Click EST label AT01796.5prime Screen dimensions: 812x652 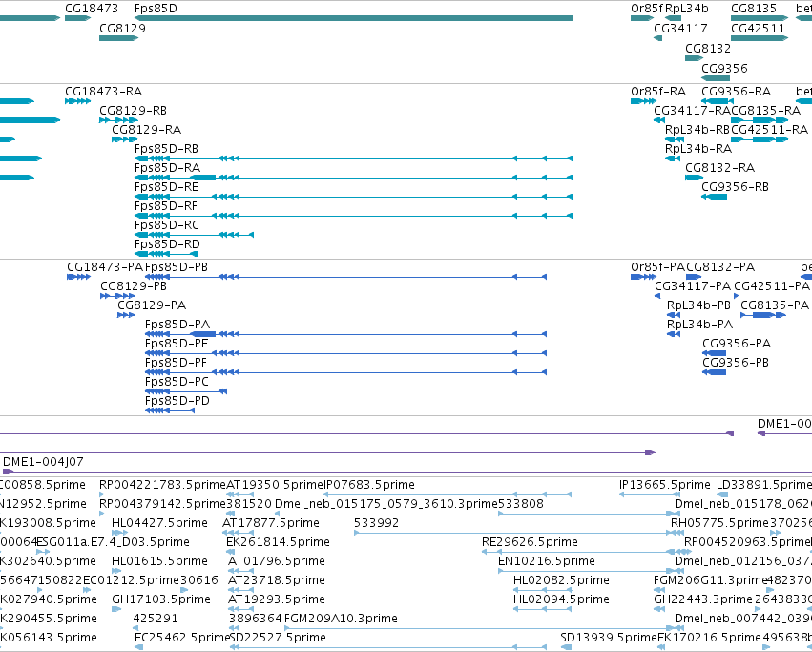tap(277, 562)
